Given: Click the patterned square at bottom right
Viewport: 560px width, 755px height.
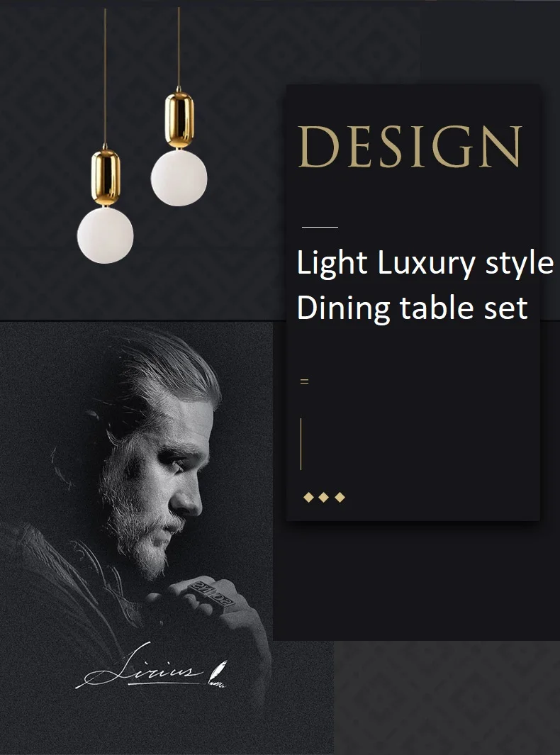Looking at the screenshot, I should pyautogui.click(x=447, y=698).
